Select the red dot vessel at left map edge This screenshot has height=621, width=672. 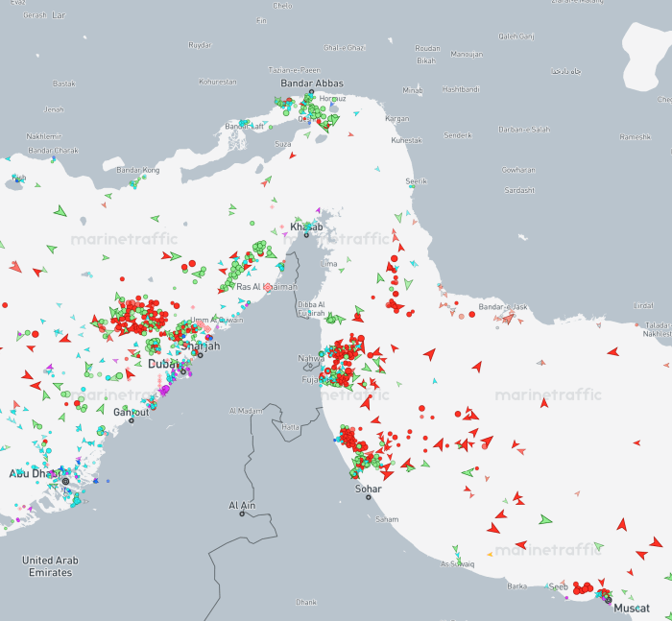point(5,305)
